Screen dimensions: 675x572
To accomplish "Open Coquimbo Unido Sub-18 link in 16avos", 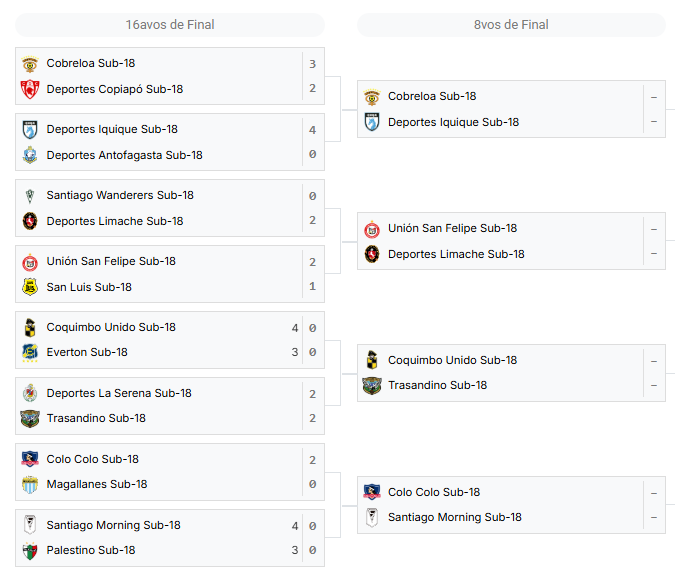I will coord(111,327).
